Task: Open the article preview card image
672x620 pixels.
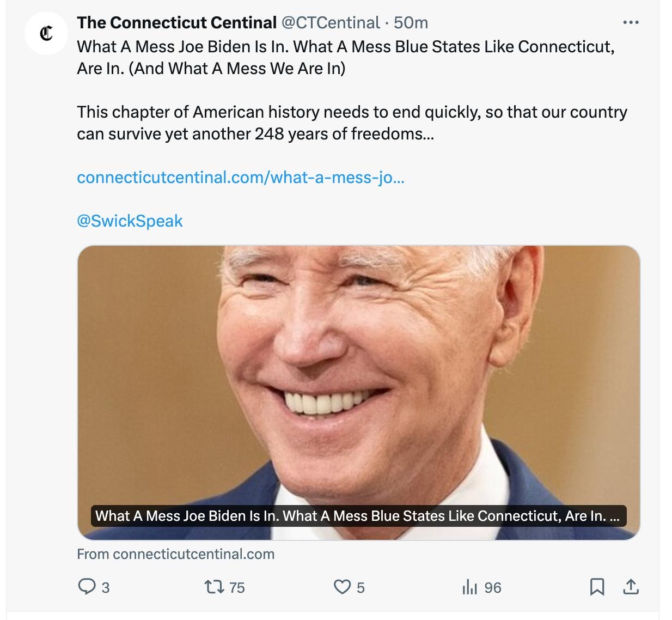Action: [x=358, y=392]
